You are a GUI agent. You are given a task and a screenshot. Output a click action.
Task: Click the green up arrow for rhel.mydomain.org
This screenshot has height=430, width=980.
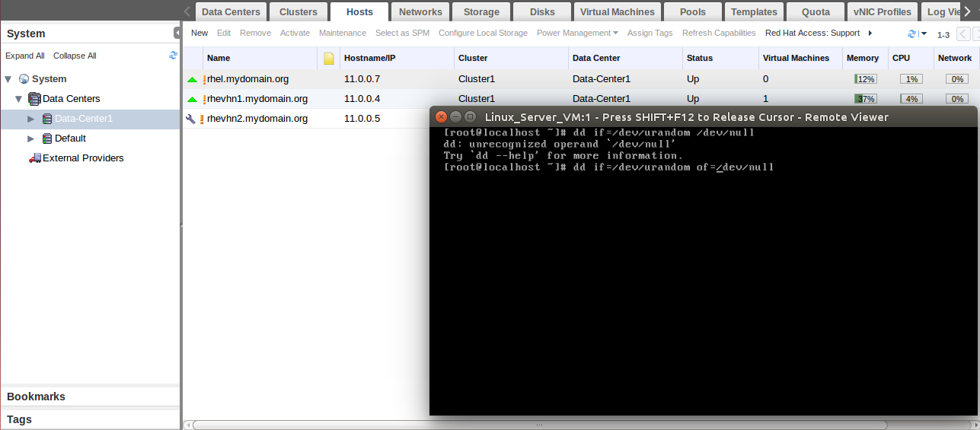coord(192,79)
